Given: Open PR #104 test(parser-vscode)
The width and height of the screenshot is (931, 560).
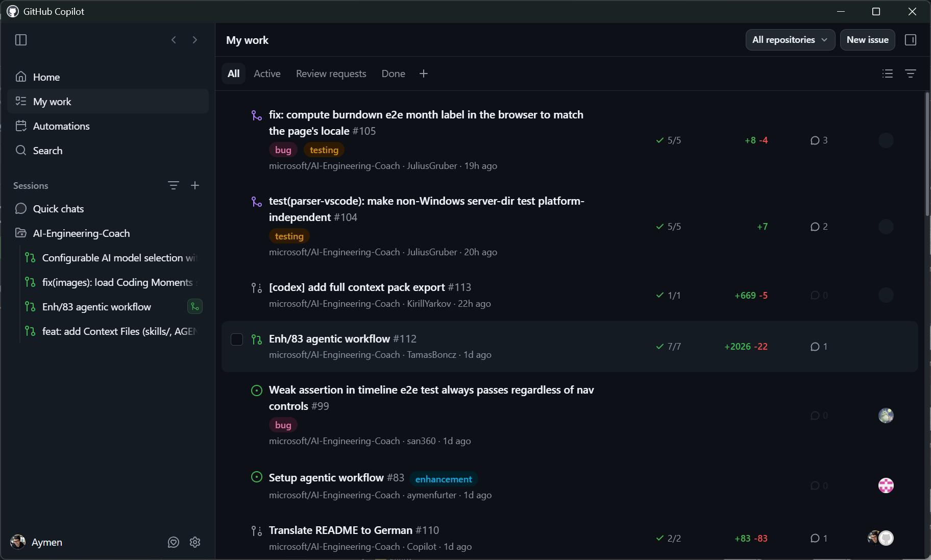Looking at the screenshot, I should click(426, 209).
